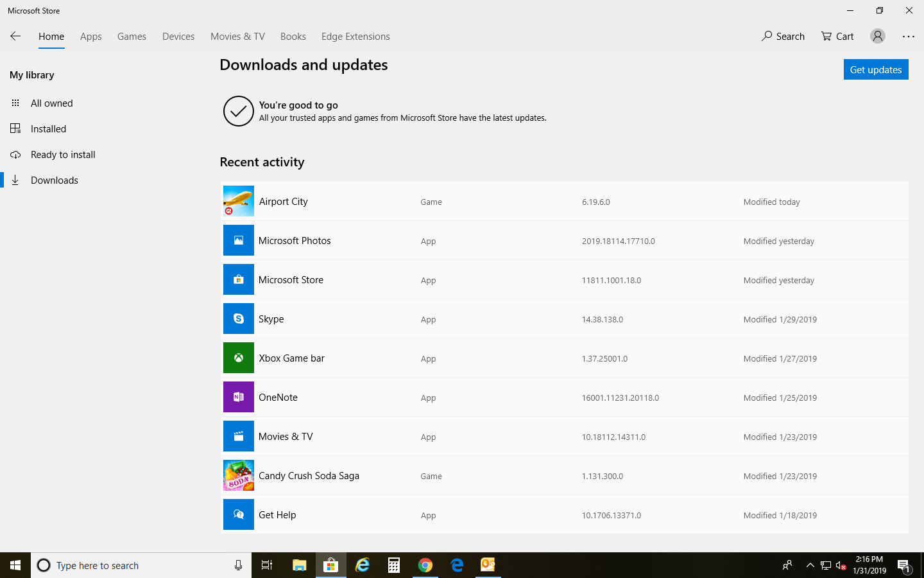Screen dimensions: 924x578
Task: Click the Get updates button
Action: click(876, 69)
